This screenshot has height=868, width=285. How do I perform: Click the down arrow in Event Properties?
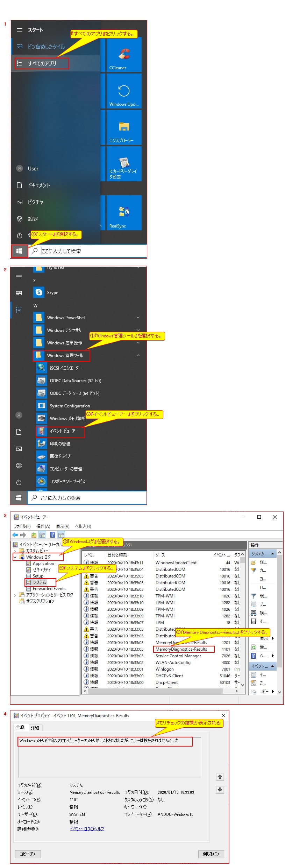(220, 790)
